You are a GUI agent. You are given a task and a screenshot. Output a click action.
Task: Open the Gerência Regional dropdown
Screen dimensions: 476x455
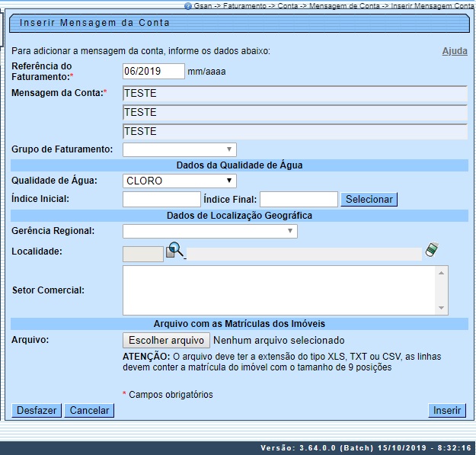click(209, 231)
